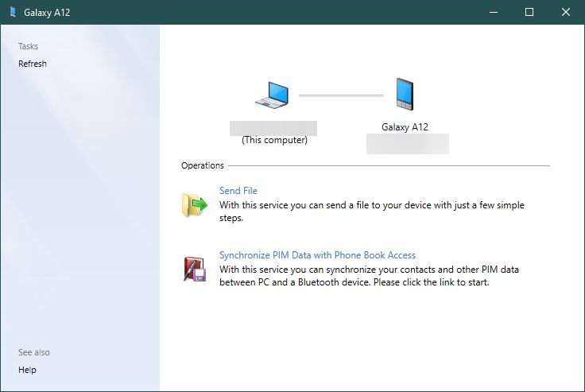Click the Operations section header

point(203,165)
